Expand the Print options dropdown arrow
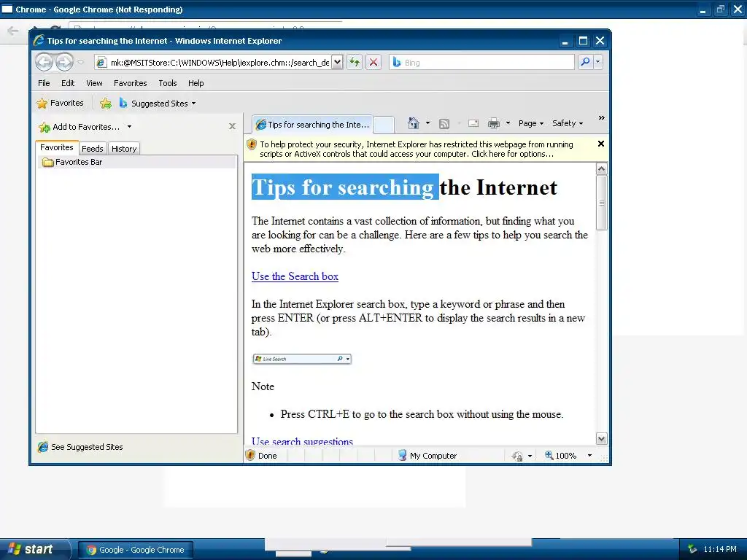Image resolution: width=747 pixels, height=560 pixels. tap(508, 123)
